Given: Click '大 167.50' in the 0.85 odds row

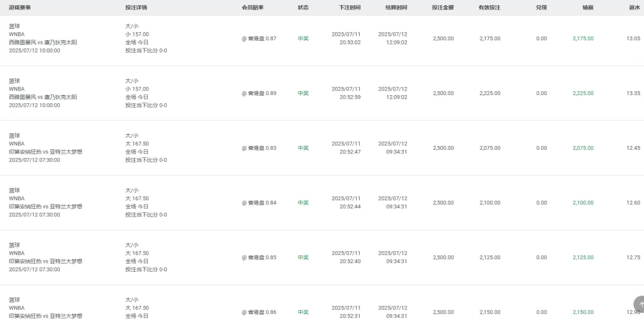Looking at the screenshot, I should coord(137,253).
